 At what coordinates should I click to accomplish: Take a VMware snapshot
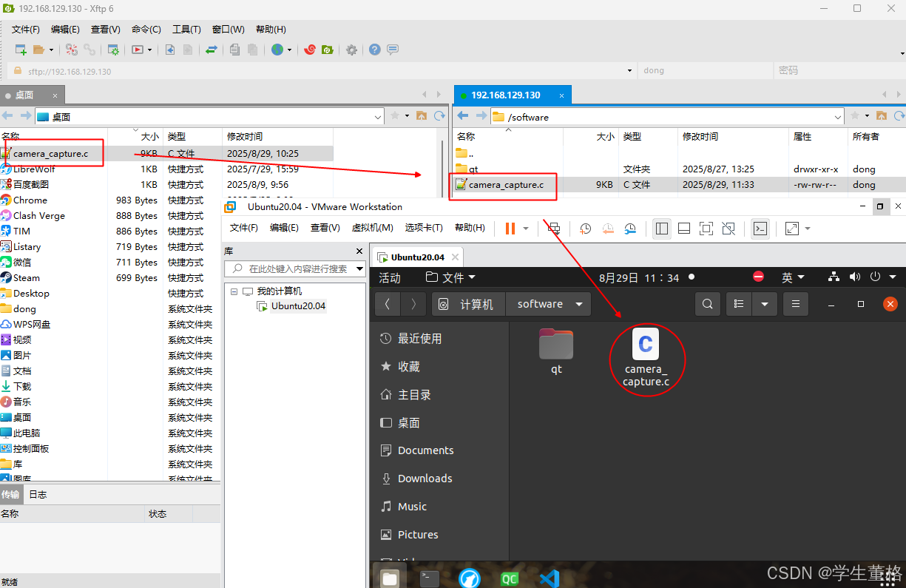[x=586, y=229]
